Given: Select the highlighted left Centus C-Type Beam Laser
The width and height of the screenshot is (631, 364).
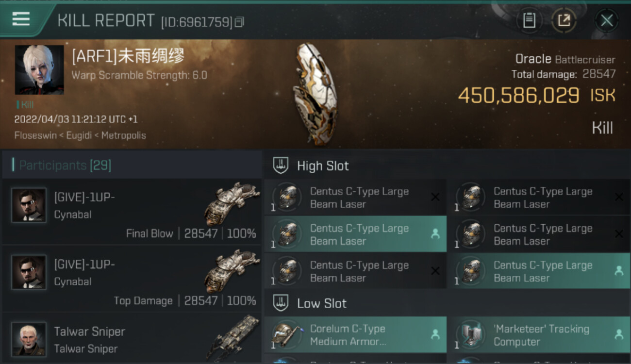Looking at the screenshot, I should point(355,234).
